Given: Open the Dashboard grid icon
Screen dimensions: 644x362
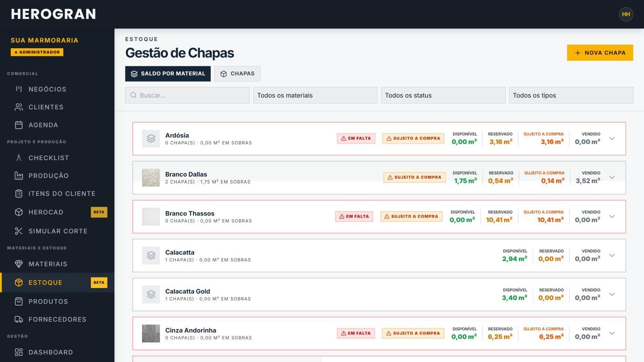Looking at the screenshot, I should (x=19, y=352).
